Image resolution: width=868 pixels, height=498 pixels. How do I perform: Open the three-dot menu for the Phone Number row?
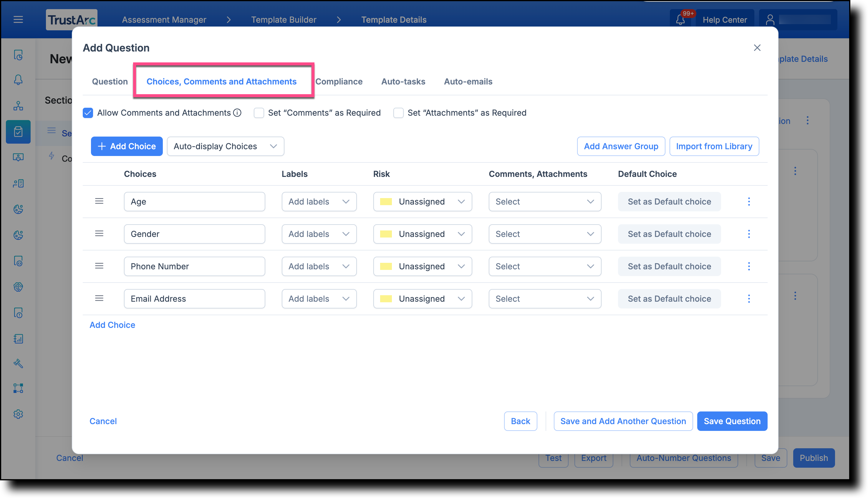coord(749,266)
